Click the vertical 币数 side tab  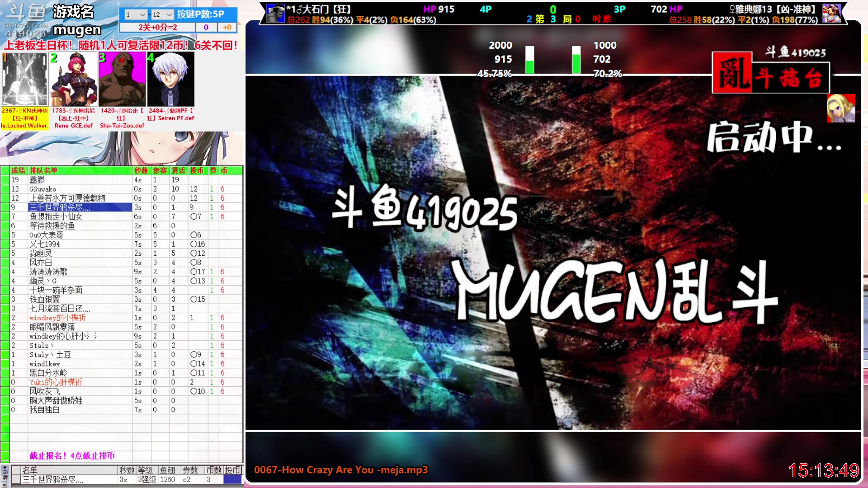(5, 473)
